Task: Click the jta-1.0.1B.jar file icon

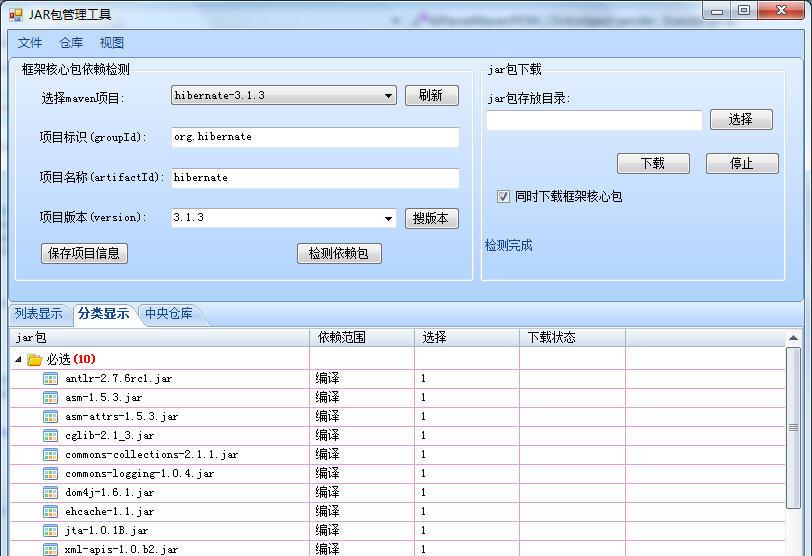Action: (x=50, y=530)
